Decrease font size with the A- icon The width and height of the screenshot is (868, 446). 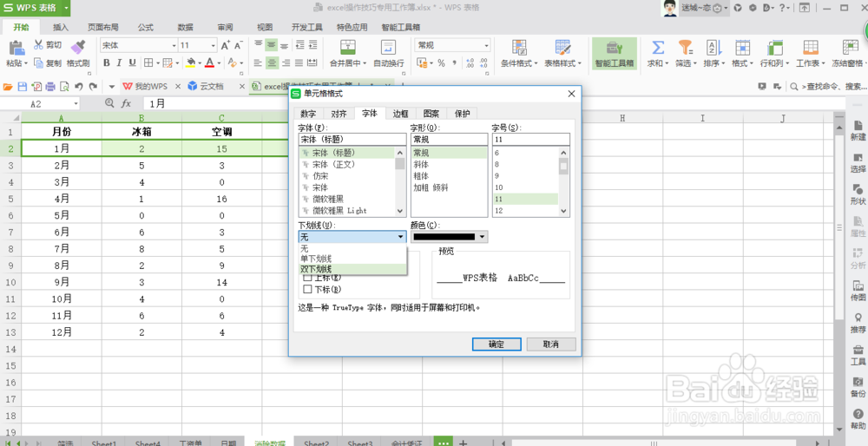(238, 45)
